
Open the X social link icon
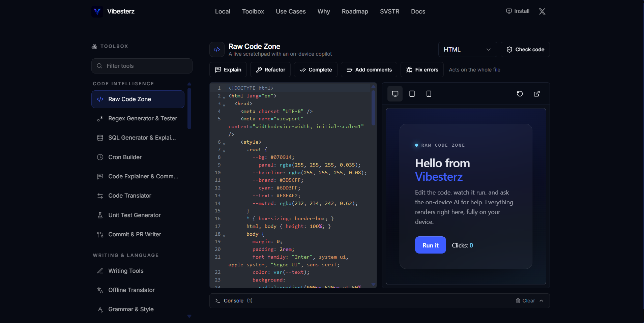[542, 11]
